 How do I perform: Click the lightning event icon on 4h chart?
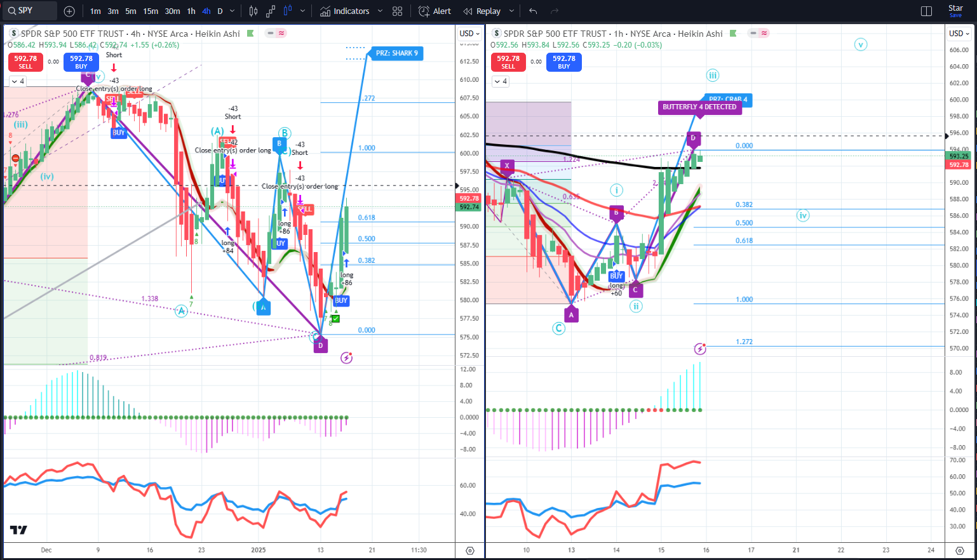[346, 358]
